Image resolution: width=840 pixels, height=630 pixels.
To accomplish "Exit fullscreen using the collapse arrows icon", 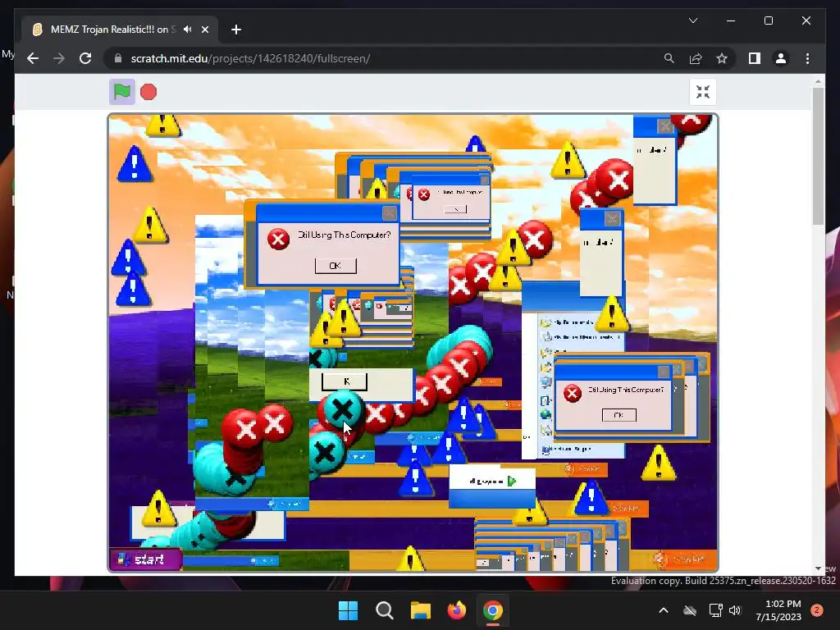I will tap(703, 92).
